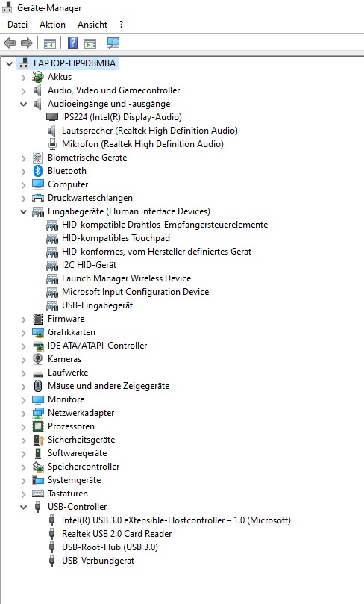Select HID-konformes, vom Hersteller definiertes Gerät
The height and width of the screenshot is (604, 364).
coord(157,252)
